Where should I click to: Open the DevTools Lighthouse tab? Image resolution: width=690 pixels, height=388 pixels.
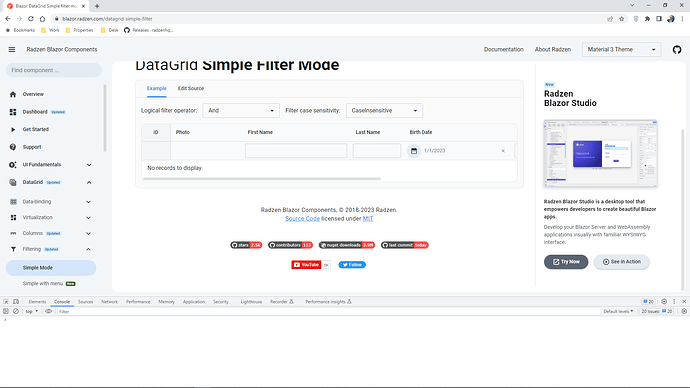tap(251, 302)
